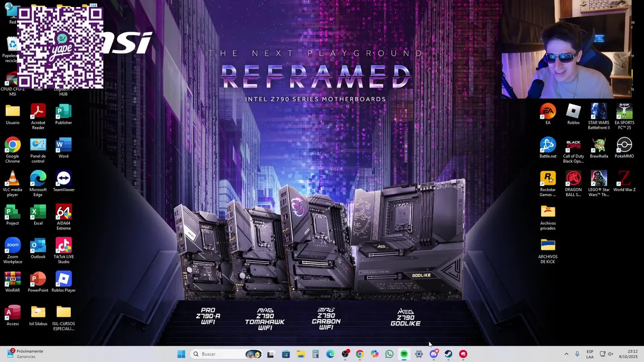Select the AIDA64 Extreme icon

pos(63,217)
